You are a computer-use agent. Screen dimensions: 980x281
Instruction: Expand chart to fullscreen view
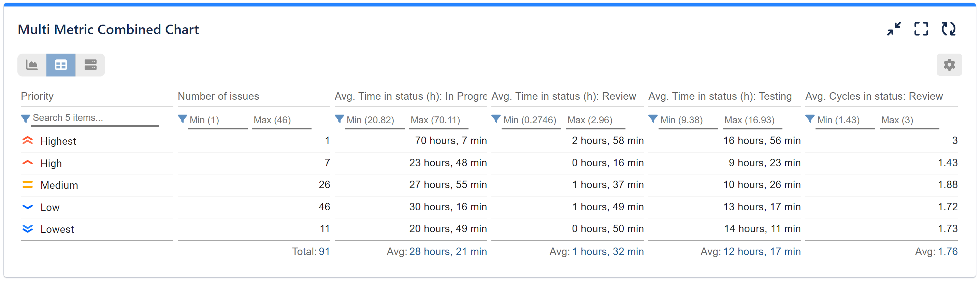[x=921, y=29]
